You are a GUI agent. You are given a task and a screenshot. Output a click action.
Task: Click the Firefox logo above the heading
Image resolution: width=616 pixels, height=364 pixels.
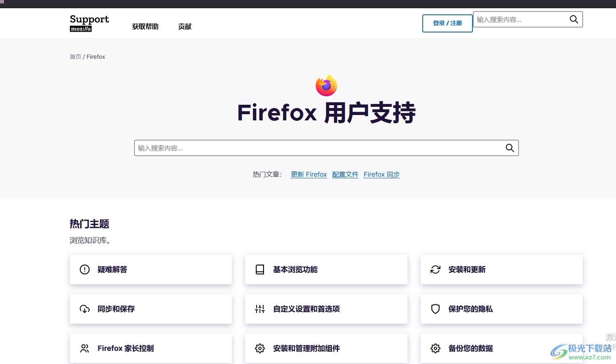click(x=327, y=85)
